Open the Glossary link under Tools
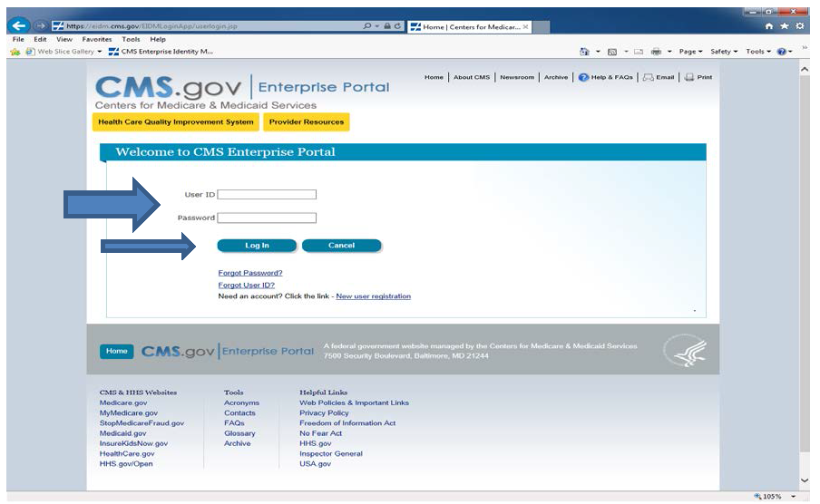Screen dimensions: 820x504 point(239,433)
